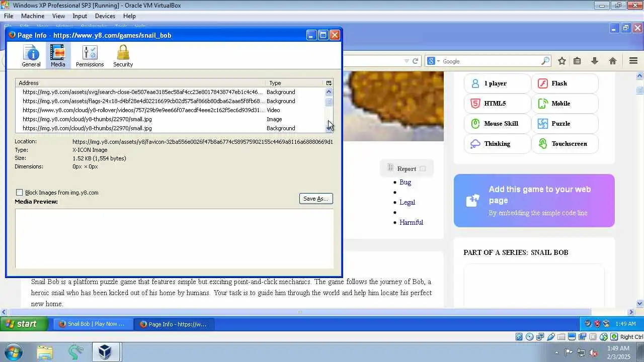Select the y8-rollover Video row
Image resolution: width=644 pixels, height=362 pixels.
coord(170,110)
